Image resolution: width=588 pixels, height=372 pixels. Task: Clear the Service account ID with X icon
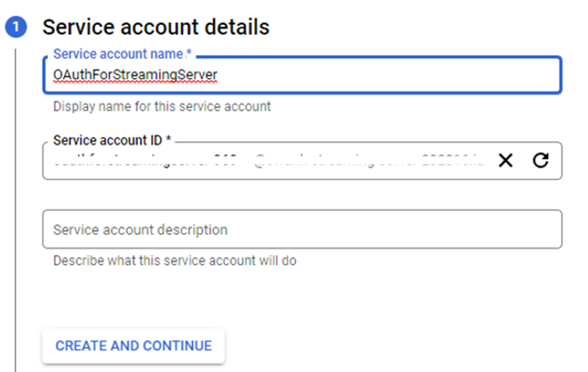[x=505, y=160]
